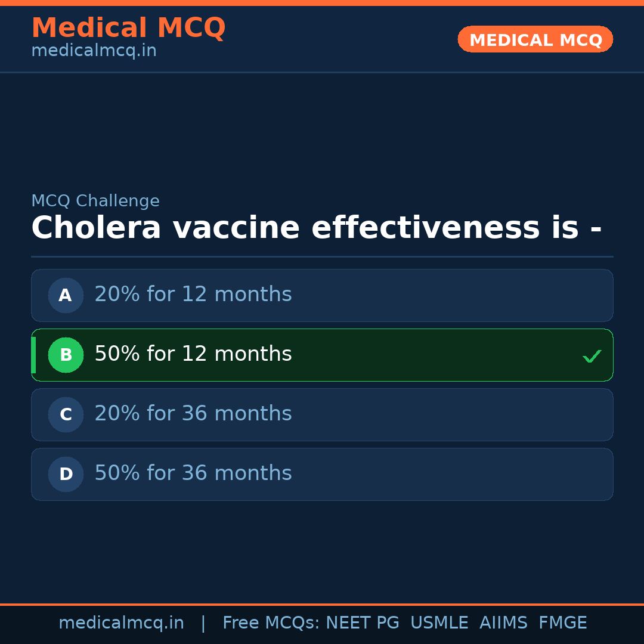
Task: Click the "Free MCQs:" footer text
Action: click(x=271, y=623)
